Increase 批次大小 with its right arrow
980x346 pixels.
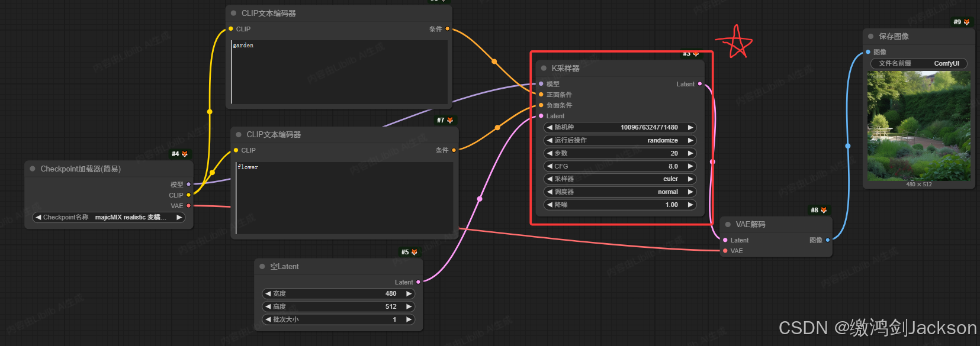tap(409, 319)
